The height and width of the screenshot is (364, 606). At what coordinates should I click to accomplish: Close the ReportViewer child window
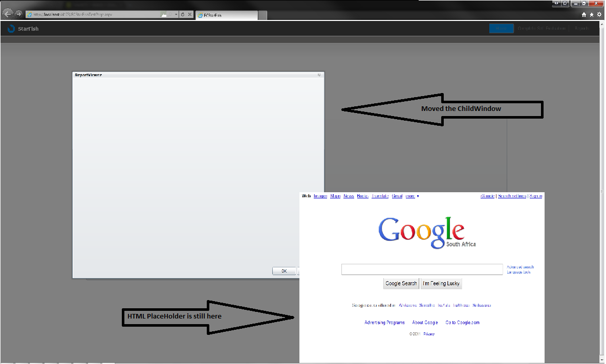point(319,75)
